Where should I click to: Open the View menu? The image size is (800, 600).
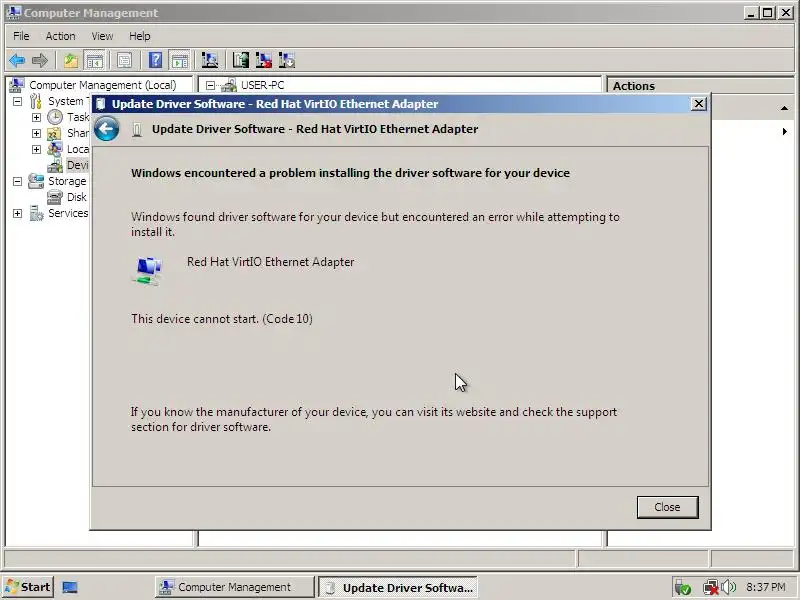102,36
